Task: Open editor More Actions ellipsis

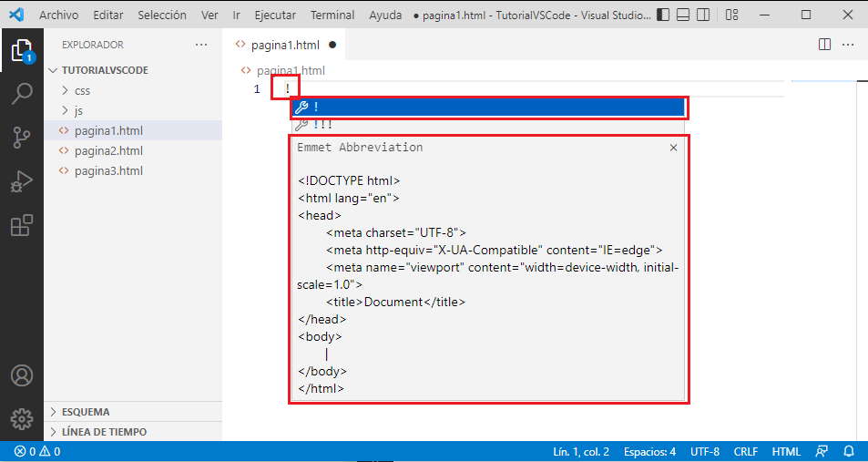Action: coord(848,45)
